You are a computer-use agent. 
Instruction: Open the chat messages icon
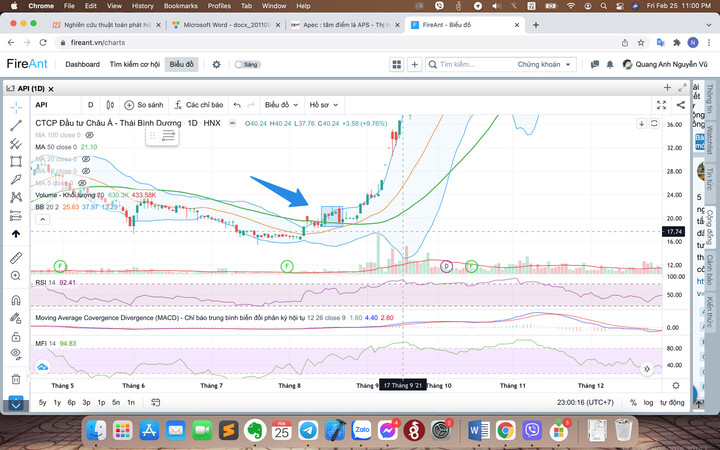click(x=595, y=64)
